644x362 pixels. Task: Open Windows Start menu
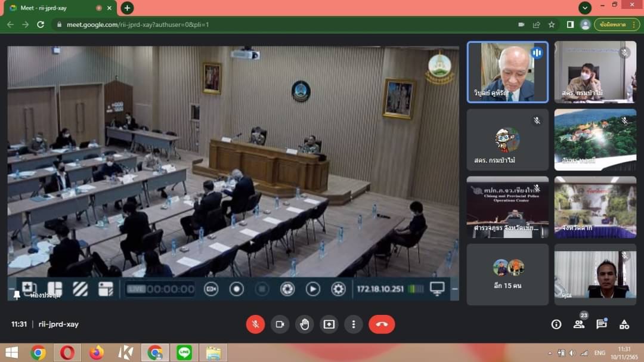tap(12, 352)
